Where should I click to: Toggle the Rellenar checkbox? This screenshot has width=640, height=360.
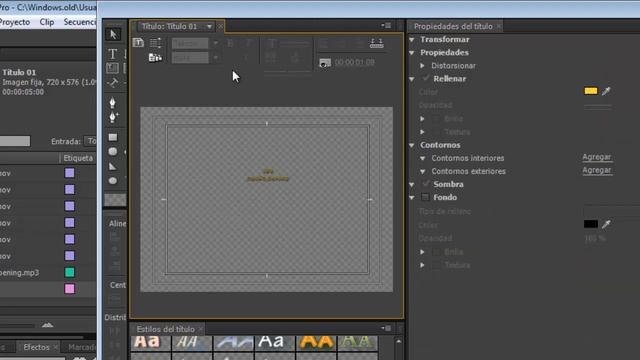click(x=426, y=78)
